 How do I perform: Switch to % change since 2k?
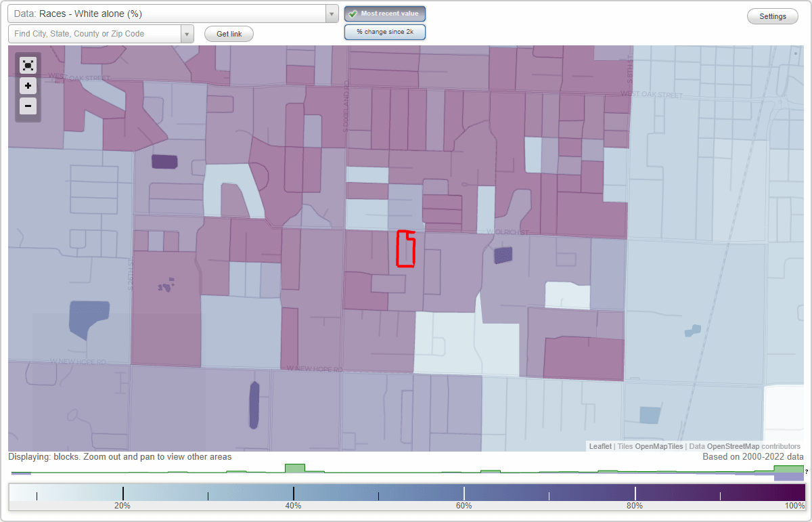click(385, 32)
